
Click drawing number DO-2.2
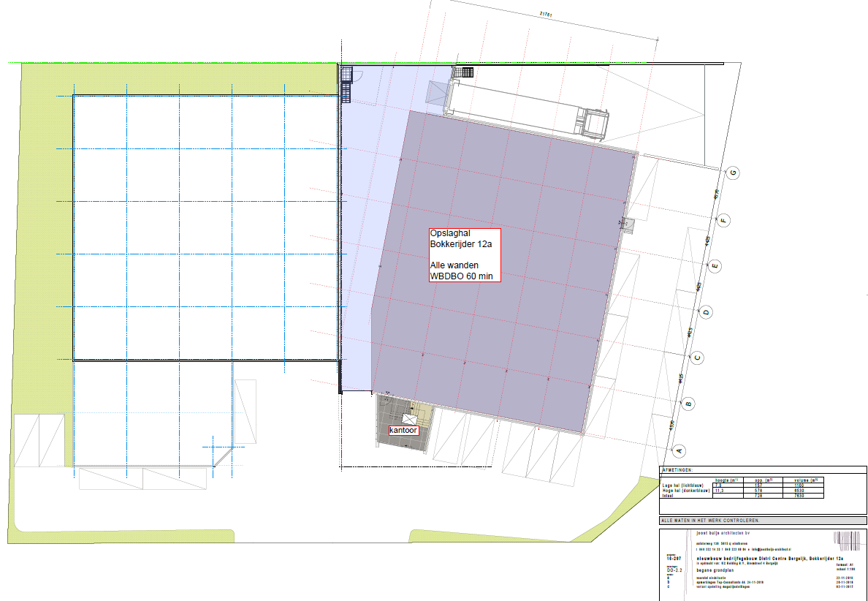(674, 570)
